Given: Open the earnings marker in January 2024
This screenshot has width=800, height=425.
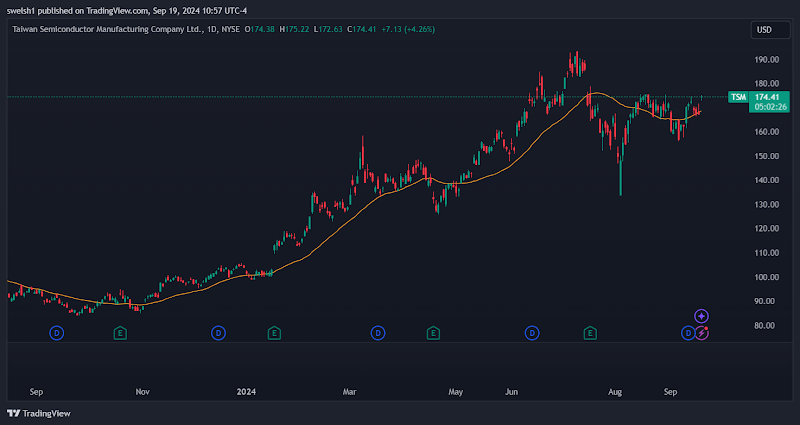Looking at the screenshot, I should click(x=274, y=334).
